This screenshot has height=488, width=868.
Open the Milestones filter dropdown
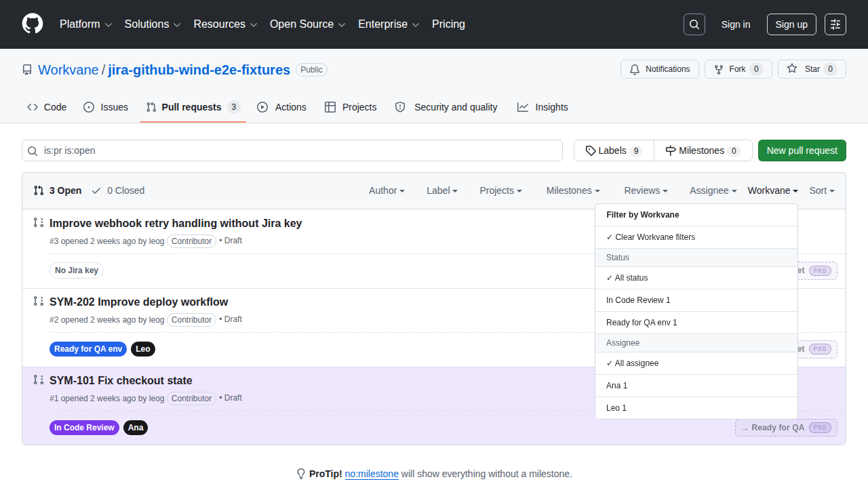(x=573, y=190)
